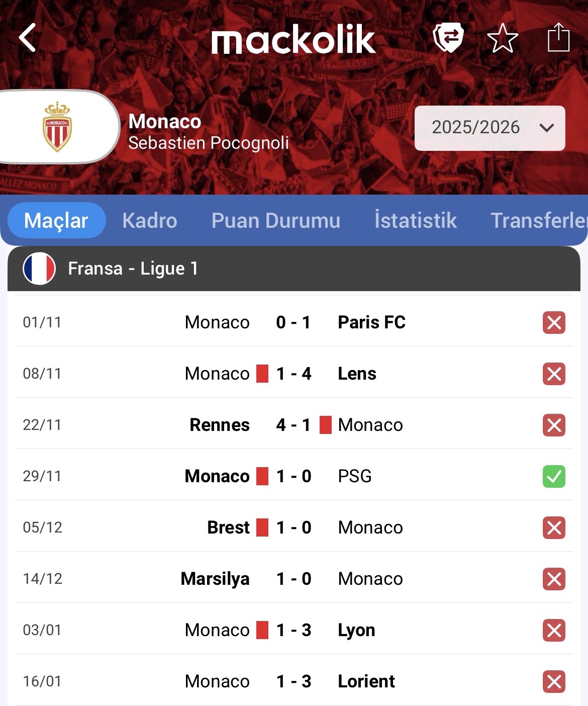This screenshot has width=588, height=706.
Task: Click the Monaco club crest
Action: coord(57,127)
